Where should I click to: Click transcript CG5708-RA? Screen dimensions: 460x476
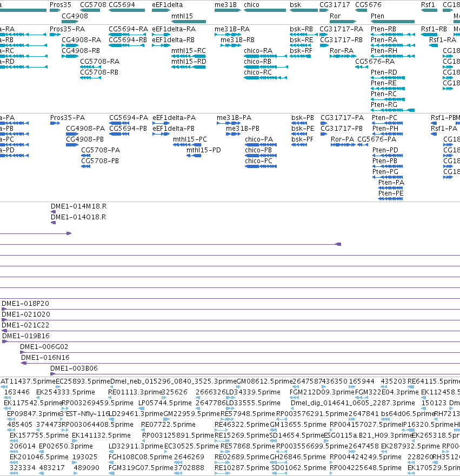tap(90, 67)
